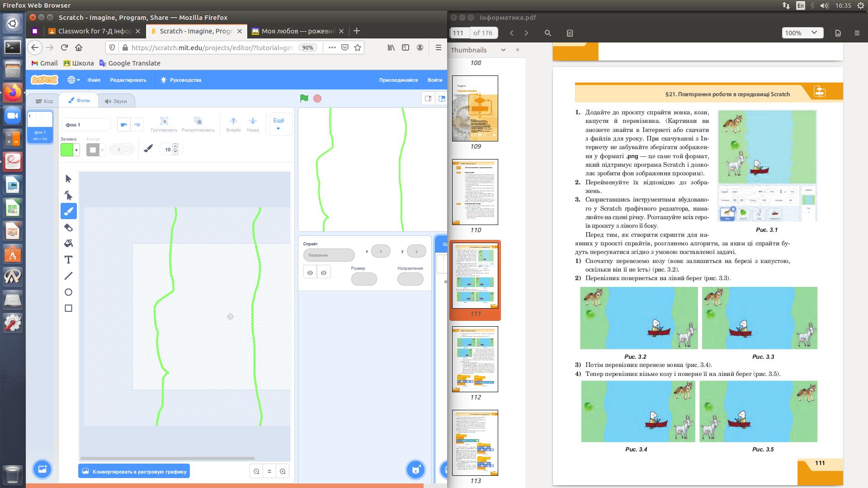Show sprite with the eye icon
This screenshot has width=868, height=488.
310,272
